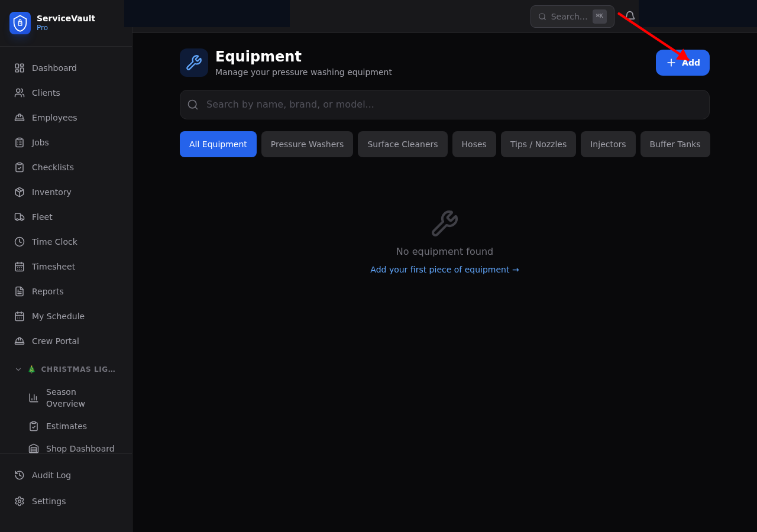Select the Clients sidebar icon
This screenshot has height=532, width=757.
tap(19, 93)
